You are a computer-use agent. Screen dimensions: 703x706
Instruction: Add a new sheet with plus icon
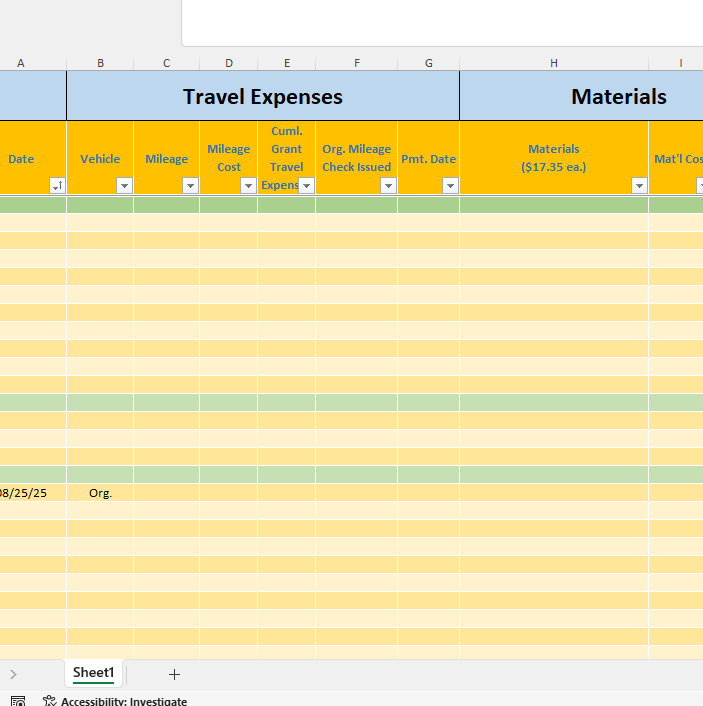click(x=174, y=674)
